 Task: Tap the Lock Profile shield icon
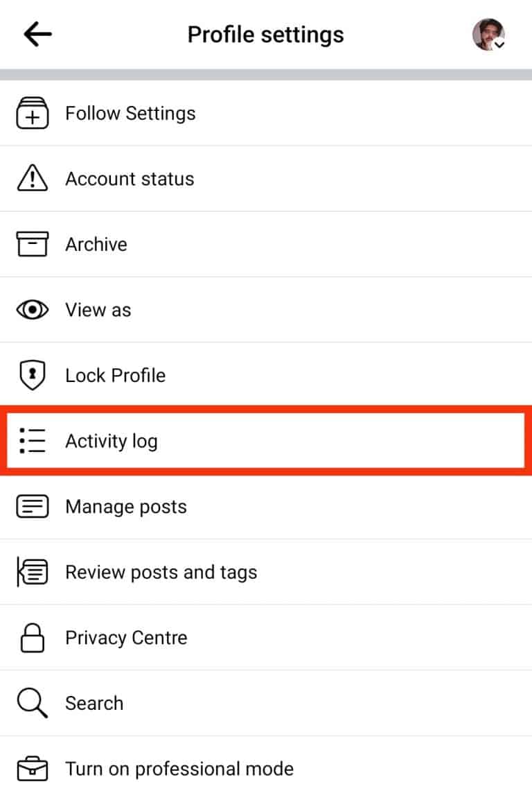tap(32, 376)
